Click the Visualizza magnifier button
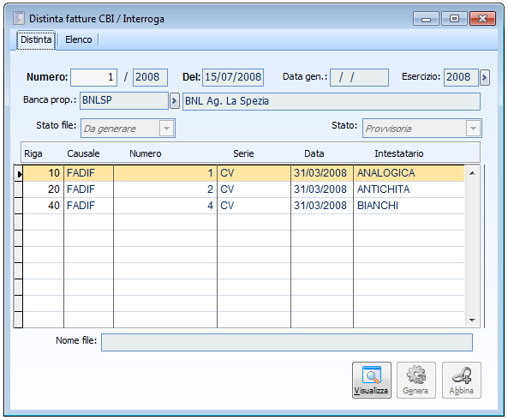This screenshot has height=420, width=508. [371, 380]
